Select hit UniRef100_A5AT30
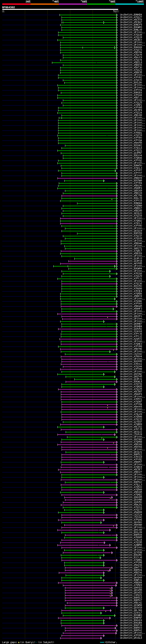The width and height of the screenshot is (146, 644). pos(131,67)
